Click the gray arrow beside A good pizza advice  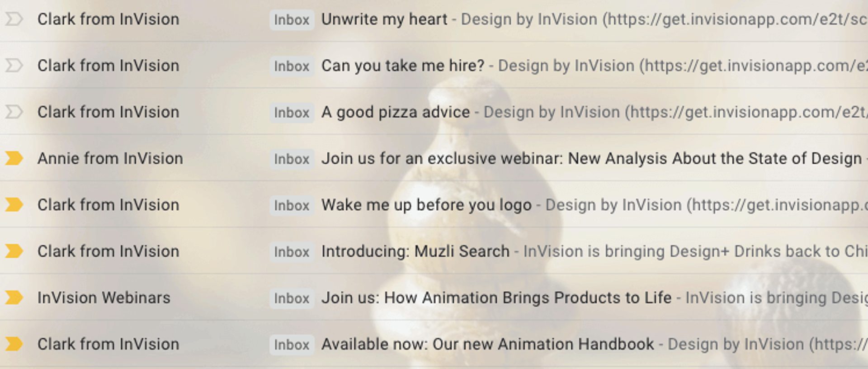14,112
